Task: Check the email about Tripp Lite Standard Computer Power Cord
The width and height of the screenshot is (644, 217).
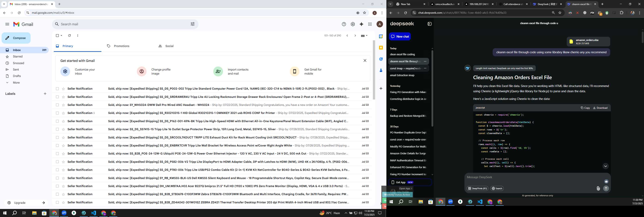Action: (57, 89)
